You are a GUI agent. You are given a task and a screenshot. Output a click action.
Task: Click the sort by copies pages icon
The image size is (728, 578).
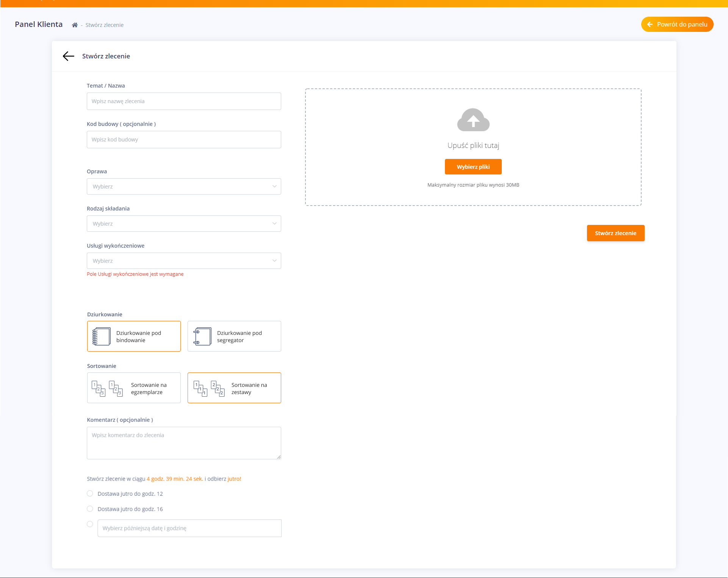107,388
